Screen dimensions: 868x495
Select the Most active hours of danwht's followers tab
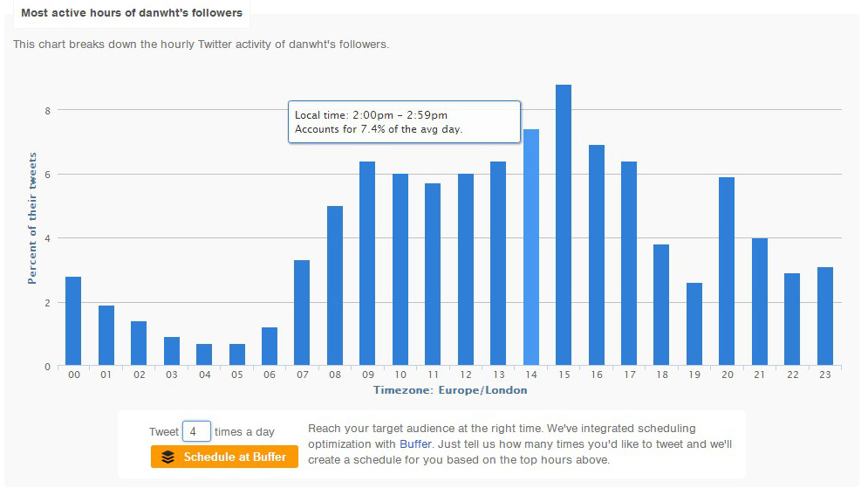pyautogui.click(x=132, y=13)
